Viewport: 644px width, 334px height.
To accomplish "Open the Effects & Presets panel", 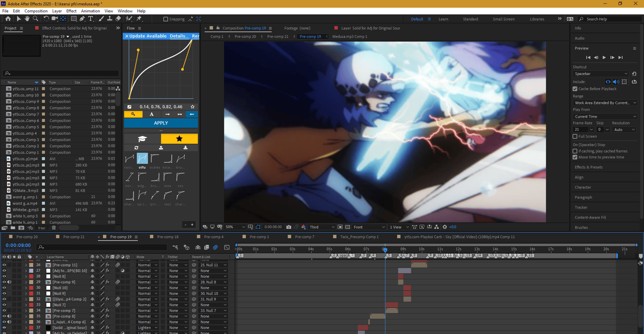I will [589, 167].
